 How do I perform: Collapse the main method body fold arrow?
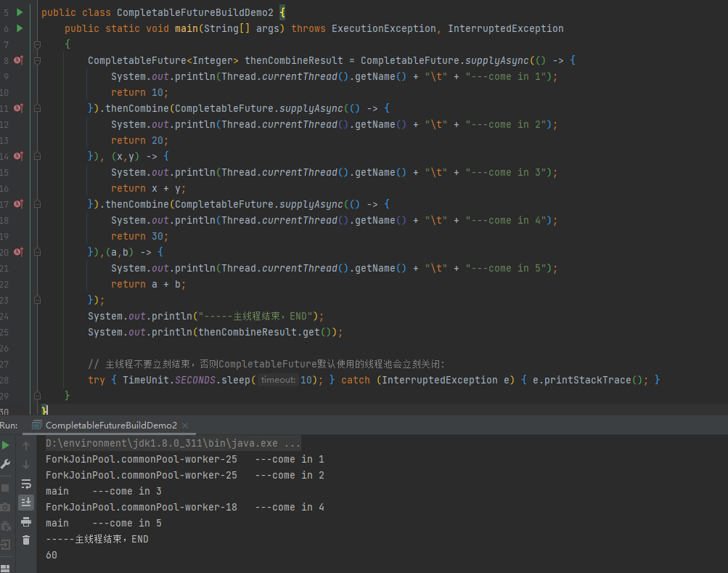pyautogui.click(x=36, y=44)
